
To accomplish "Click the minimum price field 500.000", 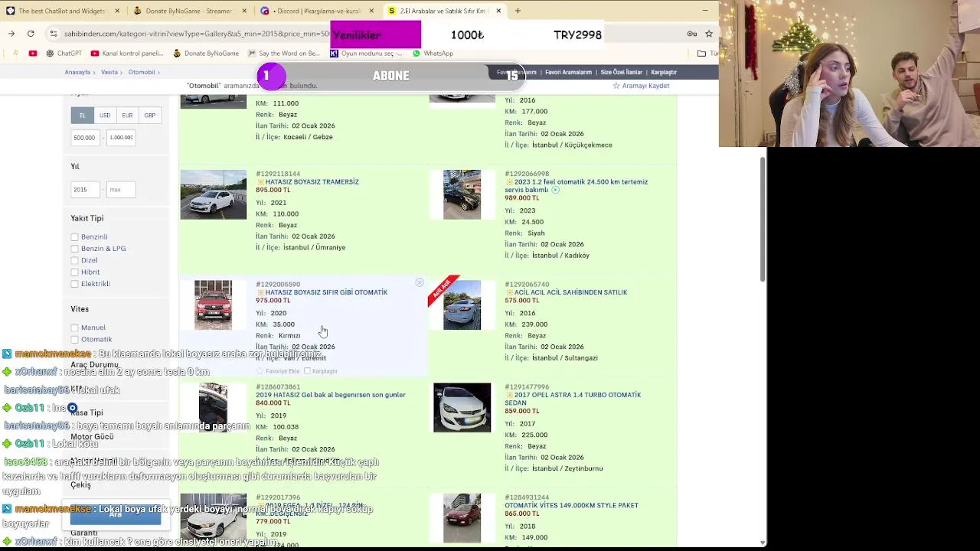I will click(87, 138).
